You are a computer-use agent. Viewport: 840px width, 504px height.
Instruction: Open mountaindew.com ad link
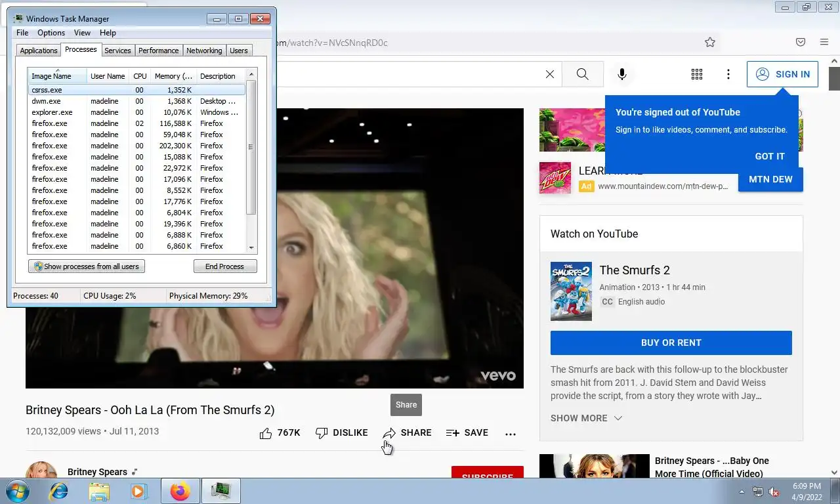[663, 186]
